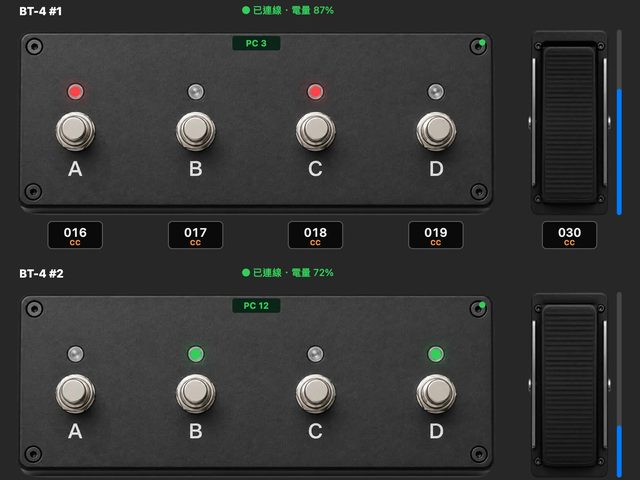Tap footswitch C on BT-4 #2
The width and height of the screenshot is (640, 480).
point(316,393)
